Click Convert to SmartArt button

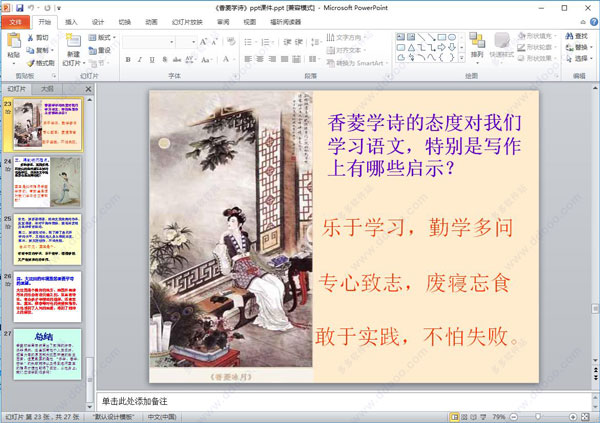point(357,63)
